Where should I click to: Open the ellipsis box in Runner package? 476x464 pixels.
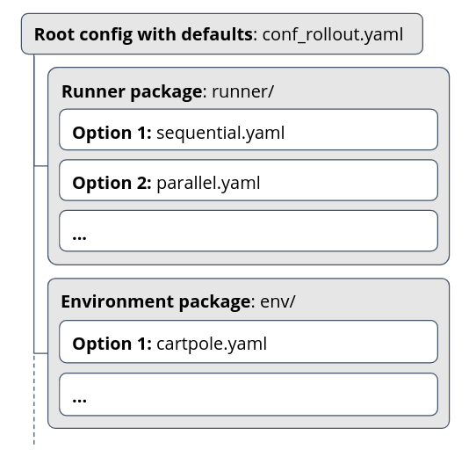click(x=249, y=231)
